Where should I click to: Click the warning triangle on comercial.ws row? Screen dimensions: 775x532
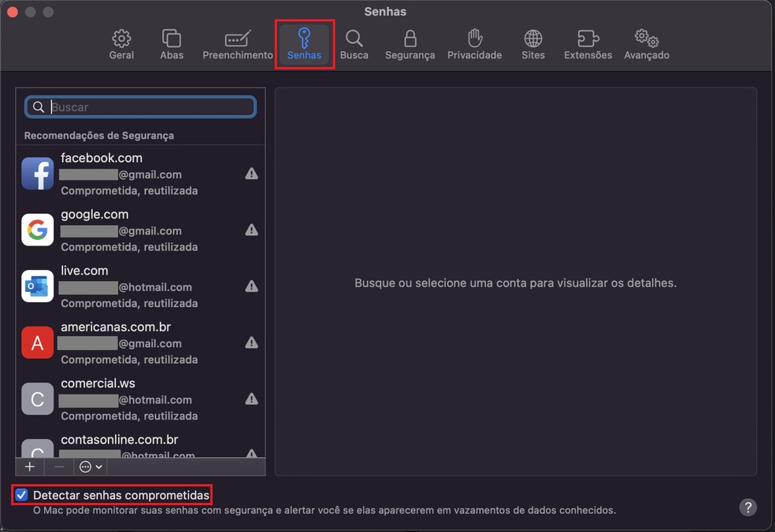coord(251,399)
